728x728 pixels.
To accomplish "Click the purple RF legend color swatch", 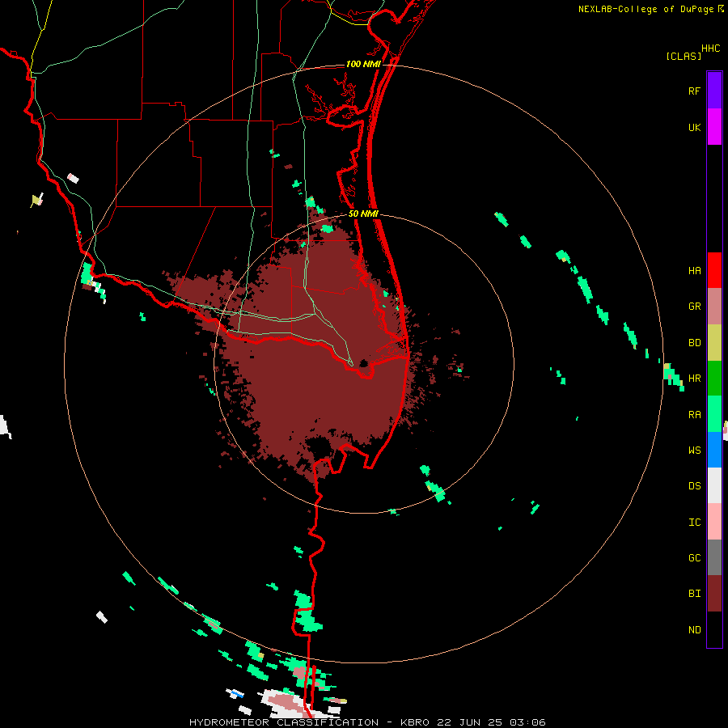I will (x=714, y=91).
